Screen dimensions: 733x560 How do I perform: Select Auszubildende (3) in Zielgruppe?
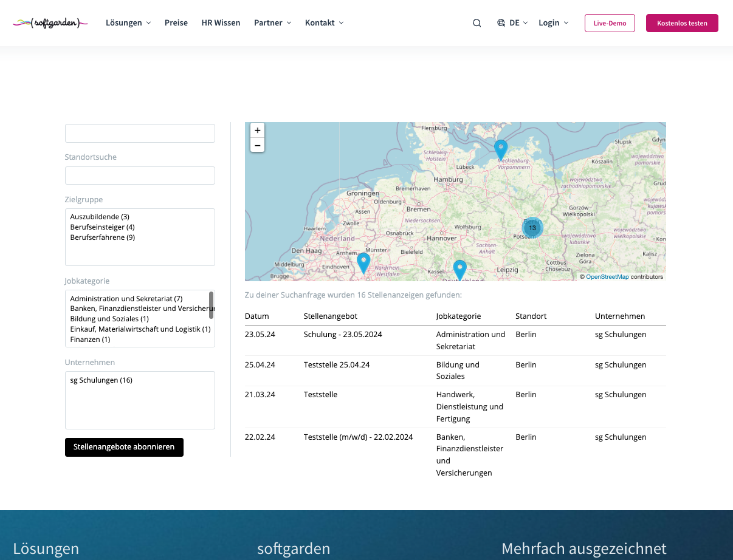click(x=100, y=217)
